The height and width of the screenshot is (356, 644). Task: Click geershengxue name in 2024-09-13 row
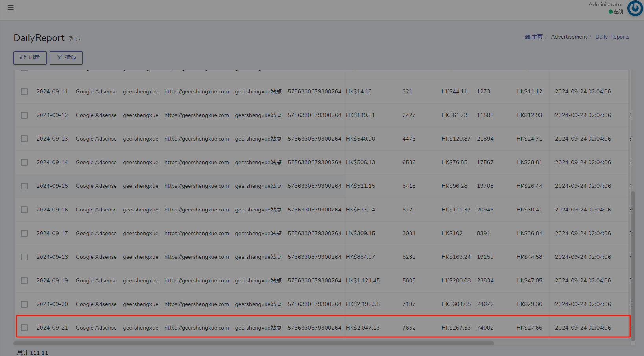coord(140,139)
